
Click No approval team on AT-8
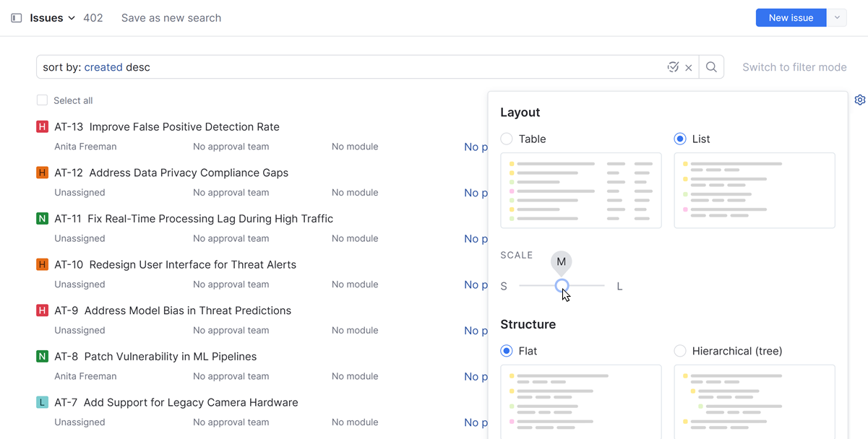pyautogui.click(x=231, y=376)
